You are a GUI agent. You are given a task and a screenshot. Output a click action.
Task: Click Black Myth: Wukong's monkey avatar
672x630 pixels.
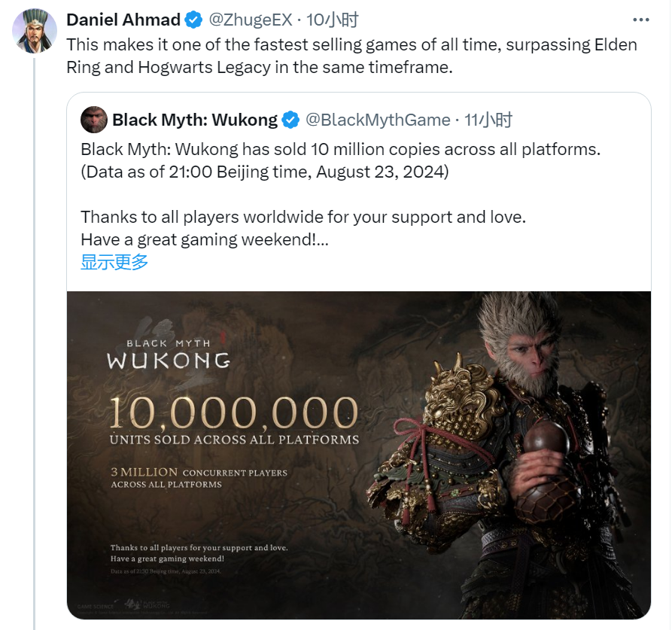pyautogui.click(x=94, y=120)
